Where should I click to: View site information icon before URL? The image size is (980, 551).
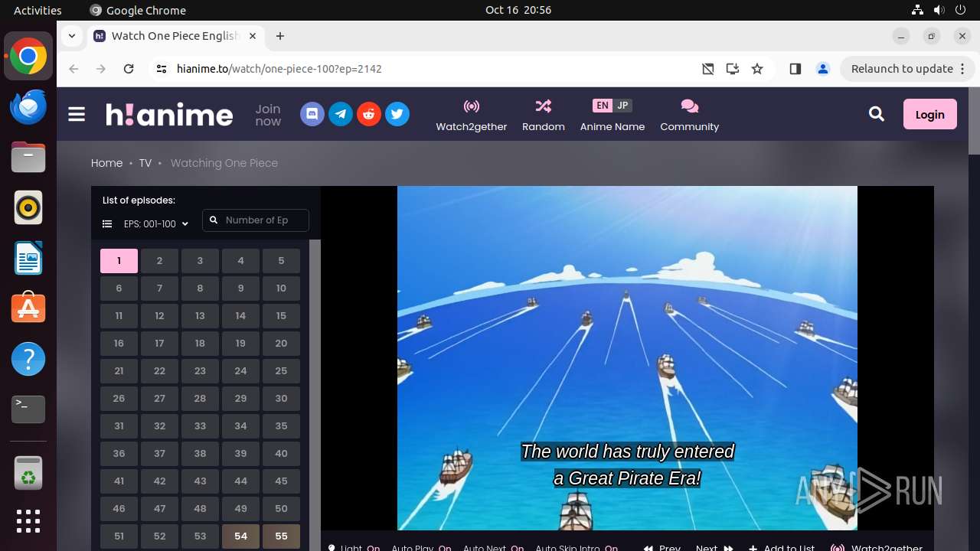(x=161, y=69)
